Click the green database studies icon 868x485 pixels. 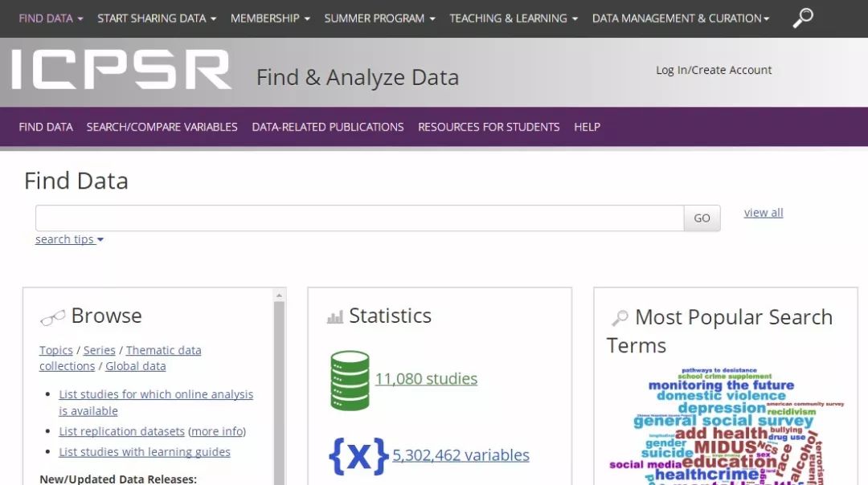tap(350, 381)
